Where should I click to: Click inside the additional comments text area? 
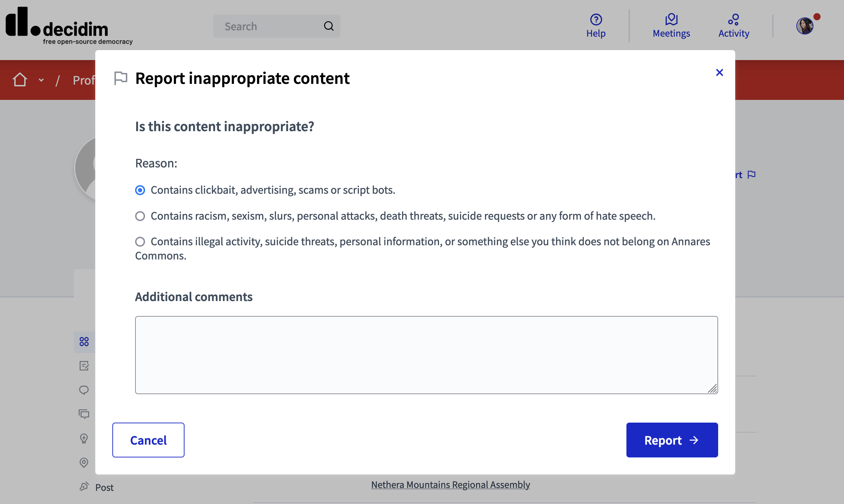(x=426, y=355)
